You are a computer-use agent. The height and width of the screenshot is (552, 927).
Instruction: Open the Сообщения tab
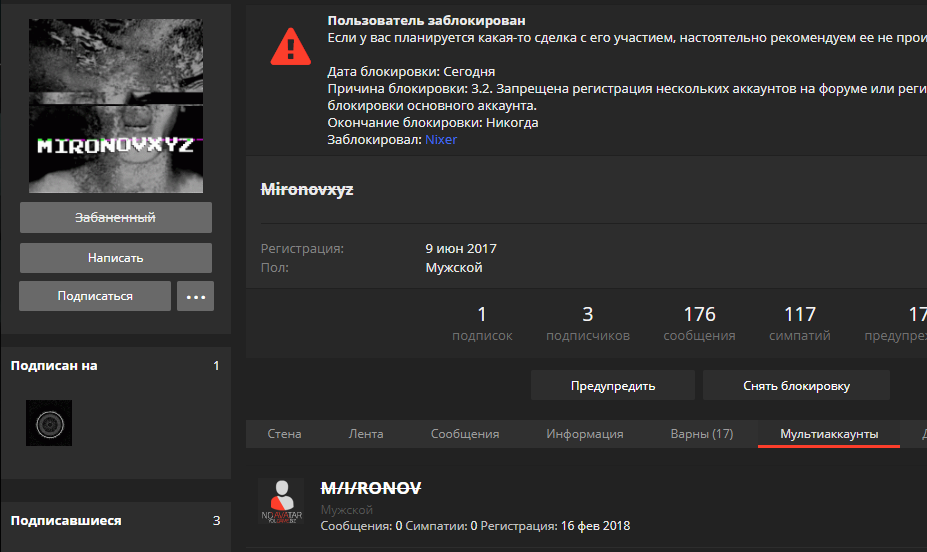coord(465,434)
